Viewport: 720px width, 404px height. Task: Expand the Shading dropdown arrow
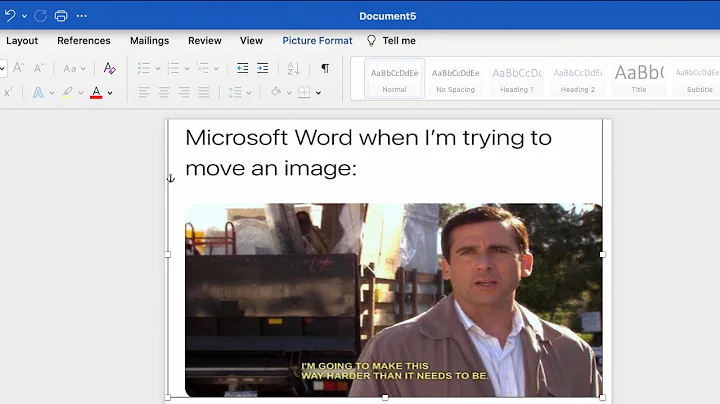click(x=289, y=93)
